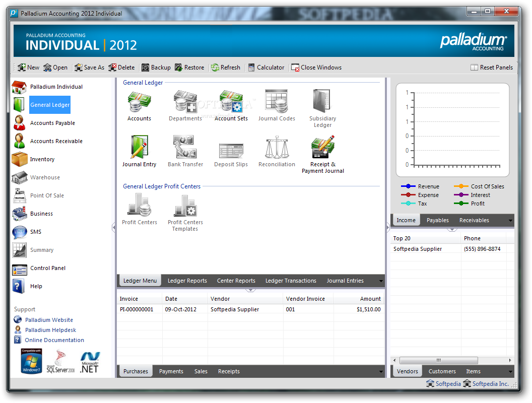The width and height of the screenshot is (532, 403).
Task: Click Save As in the toolbar
Action: (x=89, y=68)
